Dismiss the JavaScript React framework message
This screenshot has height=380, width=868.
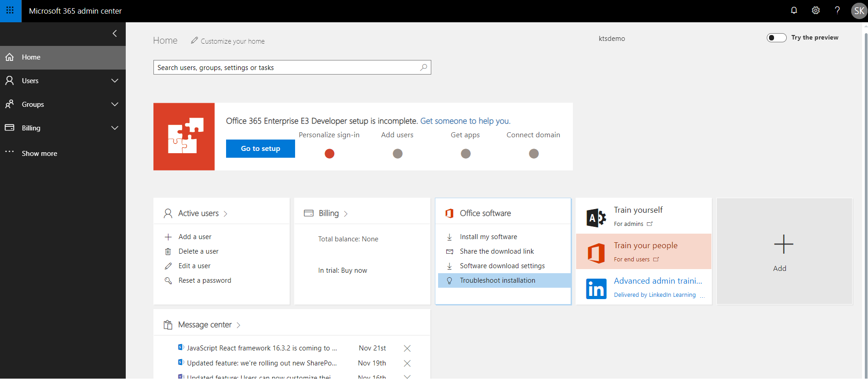(407, 348)
